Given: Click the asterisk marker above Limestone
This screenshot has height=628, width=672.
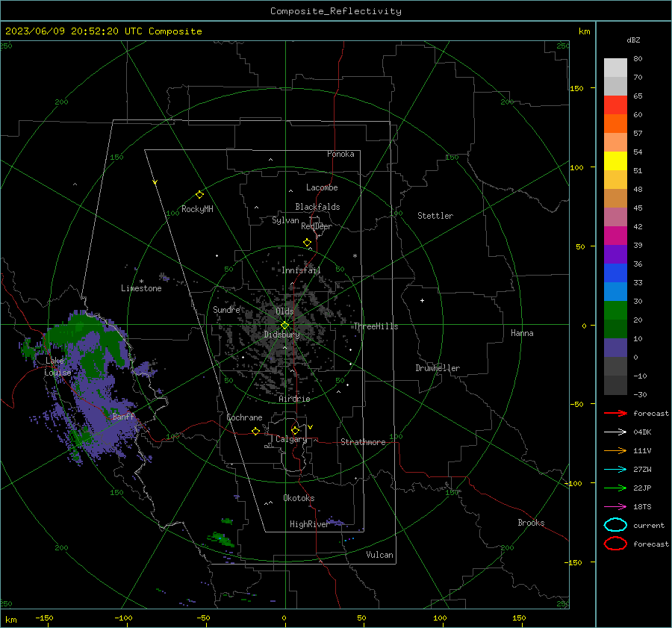Looking at the screenshot, I should point(141,282).
